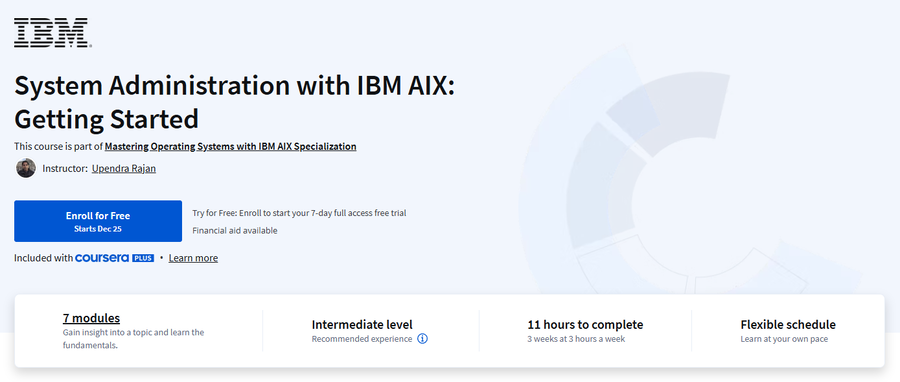Image resolution: width=900 pixels, height=382 pixels.
Task: Click "Intermediate level" heading
Action: [x=362, y=325]
